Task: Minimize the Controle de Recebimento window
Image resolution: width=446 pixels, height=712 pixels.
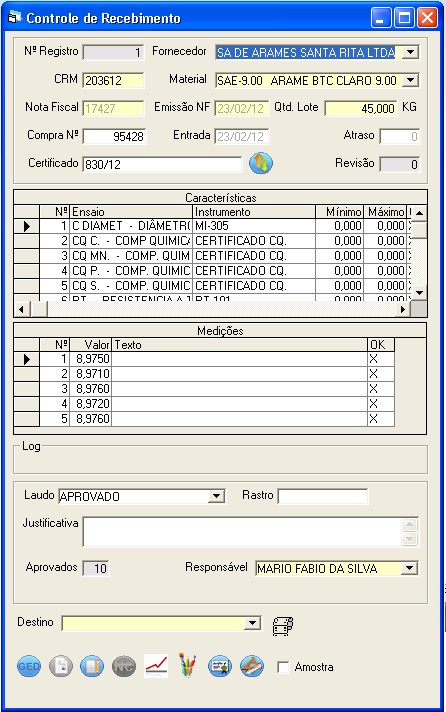Action: point(381,18)
